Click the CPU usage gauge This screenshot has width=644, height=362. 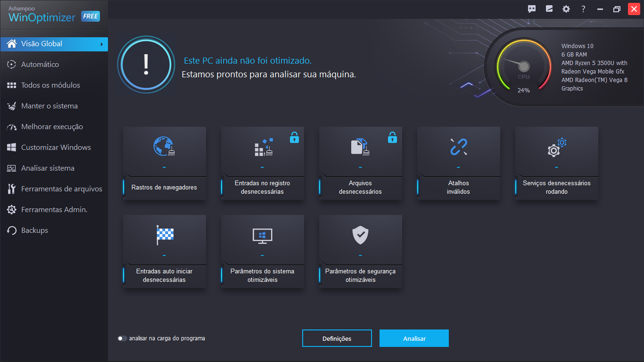point(524,66)
